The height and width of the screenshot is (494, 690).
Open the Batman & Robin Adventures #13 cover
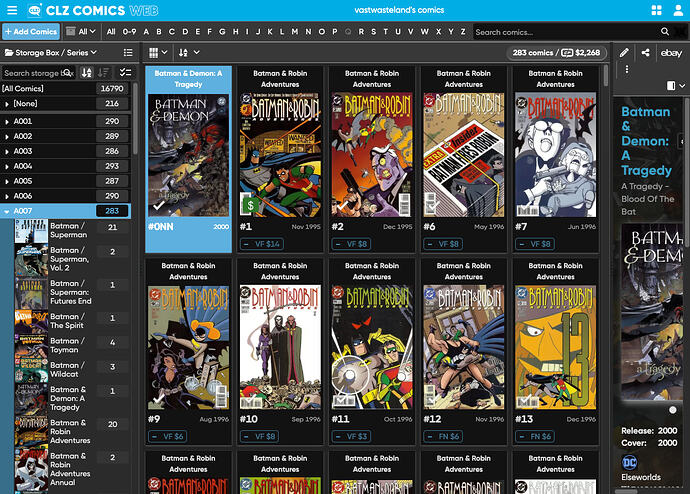[555, 347]
